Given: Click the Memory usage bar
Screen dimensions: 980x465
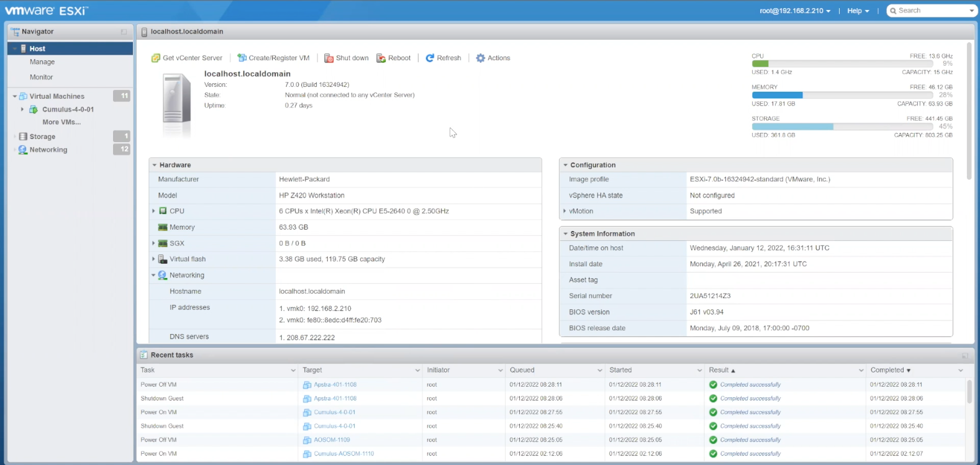Looking at the screenshot, I should (842, 95).
